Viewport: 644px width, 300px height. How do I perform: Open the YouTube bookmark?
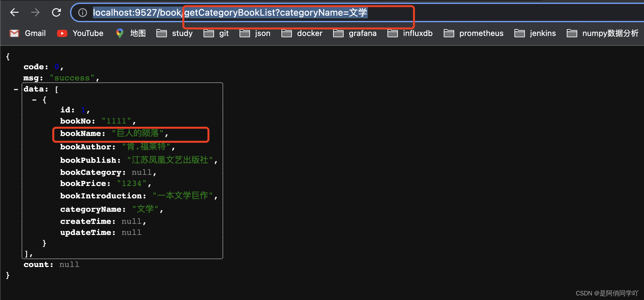click(x=80, y=33)
